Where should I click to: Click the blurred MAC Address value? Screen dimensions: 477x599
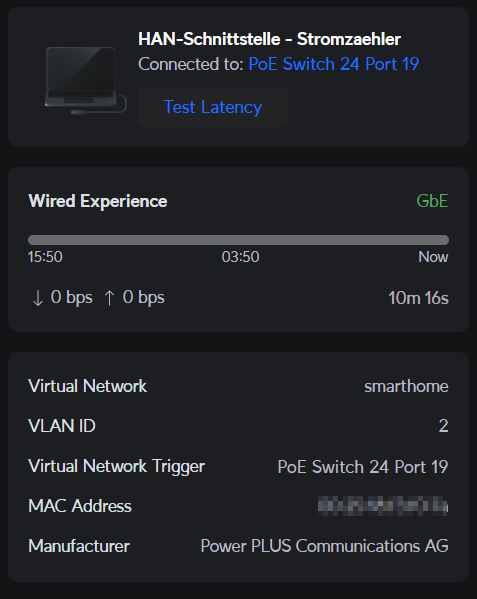click(x=383, y=506)
